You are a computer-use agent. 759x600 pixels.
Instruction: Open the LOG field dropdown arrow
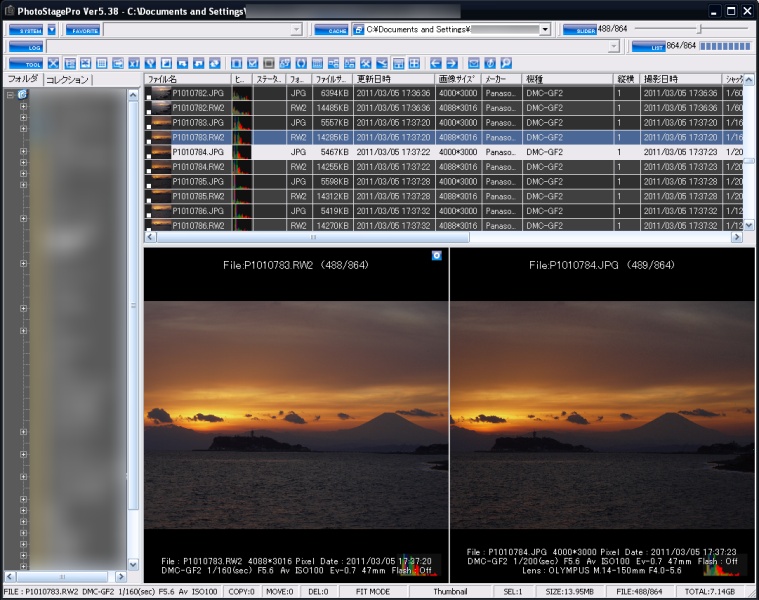(x=614, y=46)
